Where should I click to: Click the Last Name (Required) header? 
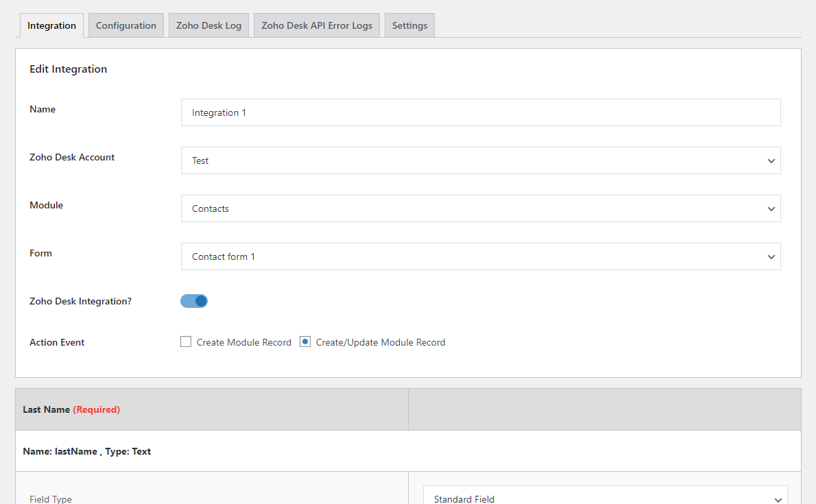71,409
